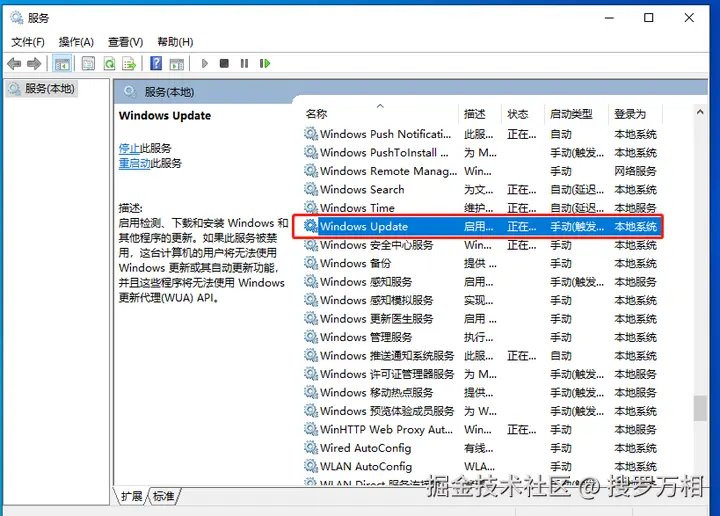Open the 查看(V) menu

point(125,42)
